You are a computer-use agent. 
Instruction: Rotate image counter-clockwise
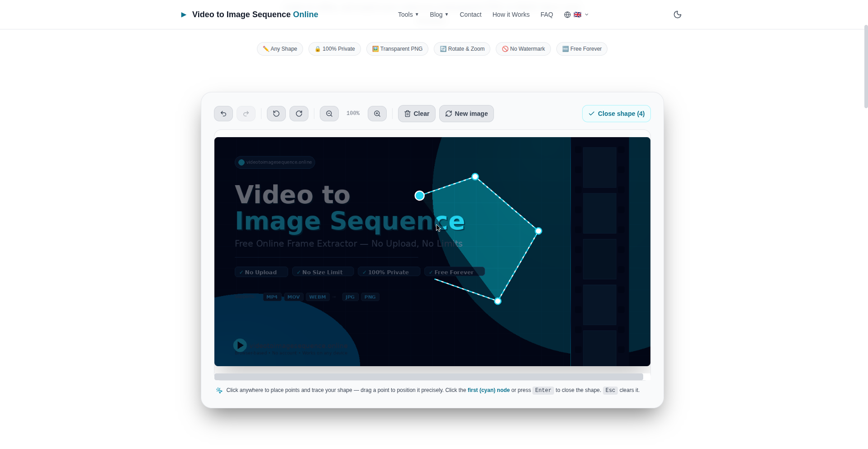(276, 114)
